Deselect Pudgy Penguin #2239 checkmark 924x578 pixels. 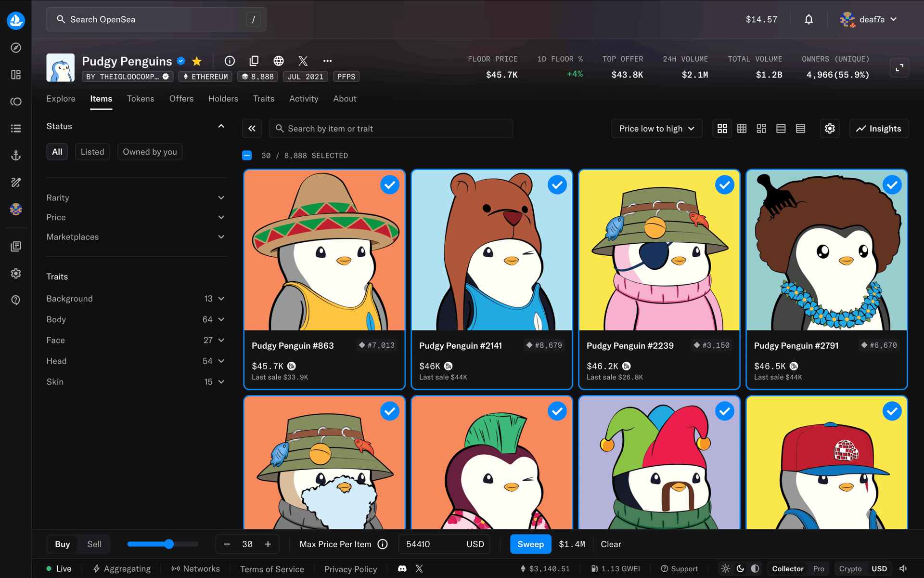coord(724,185)
